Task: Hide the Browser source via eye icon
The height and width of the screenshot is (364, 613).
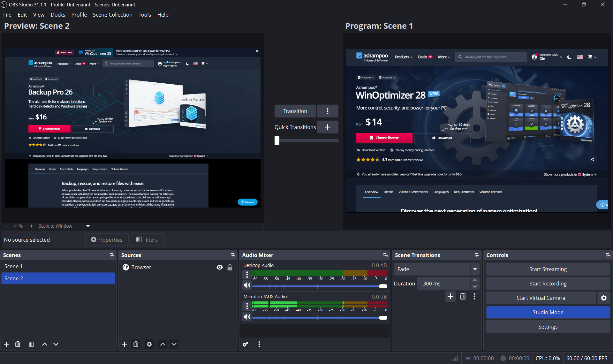Action: [220, 267]
